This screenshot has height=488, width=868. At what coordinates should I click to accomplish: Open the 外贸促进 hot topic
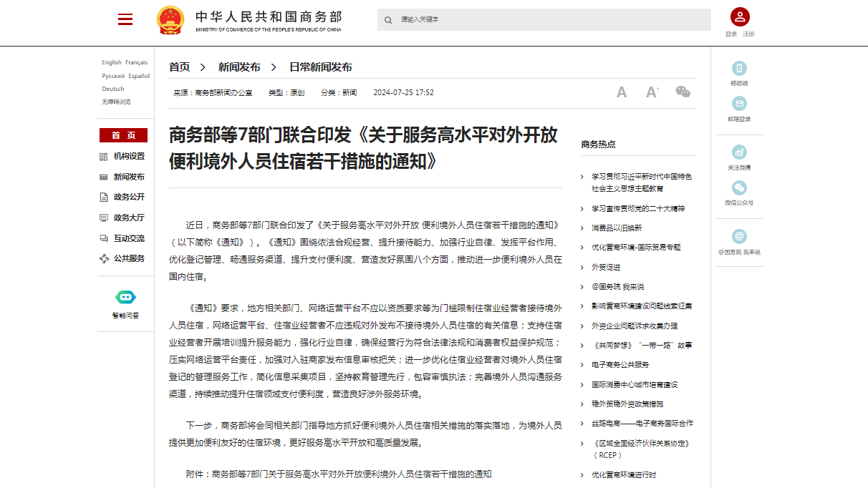[x=606, y=267]
